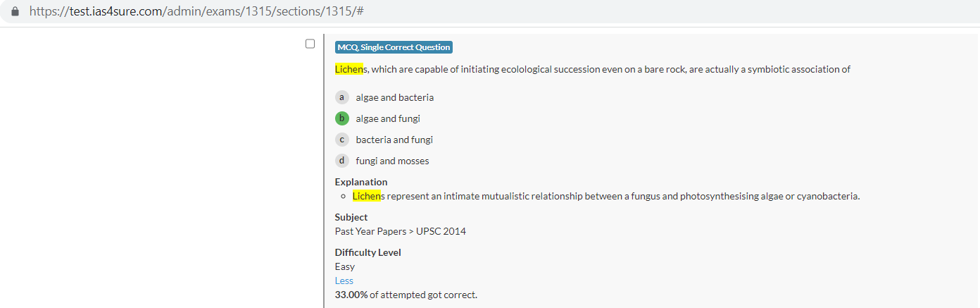Tick the question selection checkbox
The width and height of the screenshot is (980, 308).
pyautogui.click(x=310, y=44)
